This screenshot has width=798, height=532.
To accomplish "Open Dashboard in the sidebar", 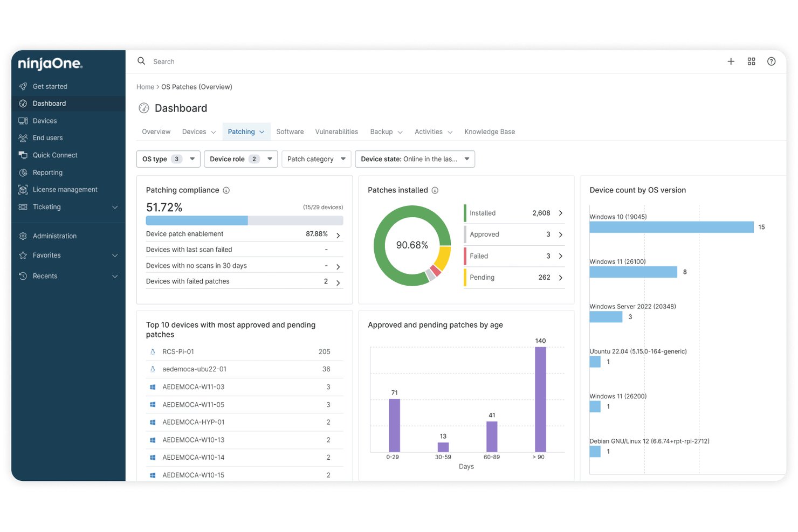I will [68, 103].
